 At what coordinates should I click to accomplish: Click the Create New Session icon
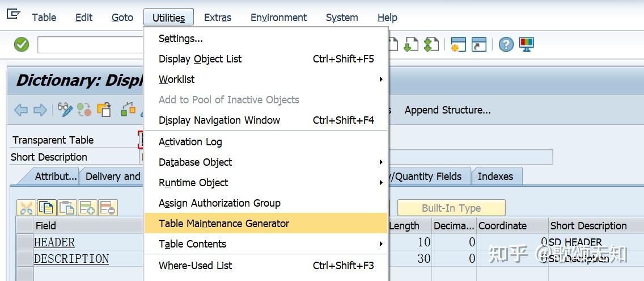458,44
